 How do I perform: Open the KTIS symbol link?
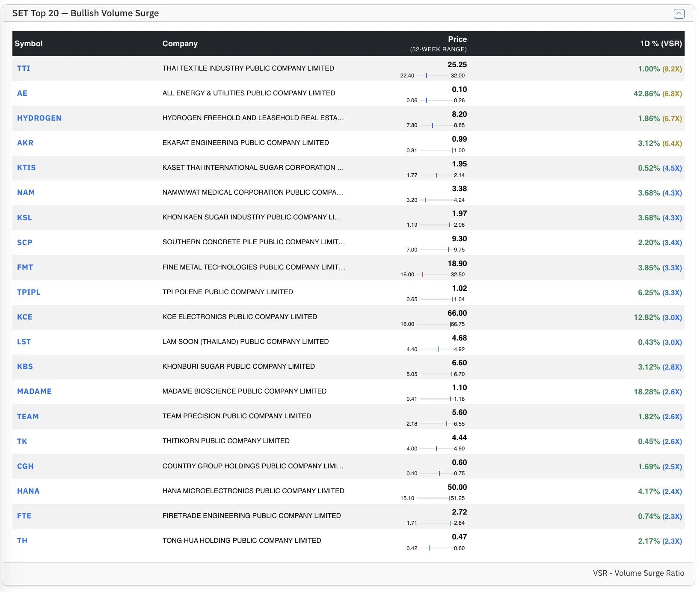[x=27, y=168]
